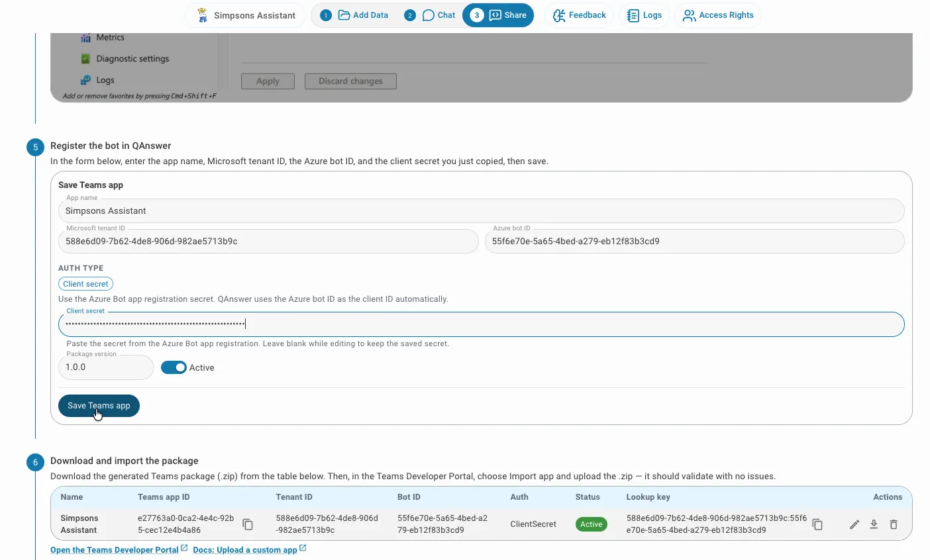930x560 pixels.
Task: Open Access Rights settings
Action: coord(718,15)
